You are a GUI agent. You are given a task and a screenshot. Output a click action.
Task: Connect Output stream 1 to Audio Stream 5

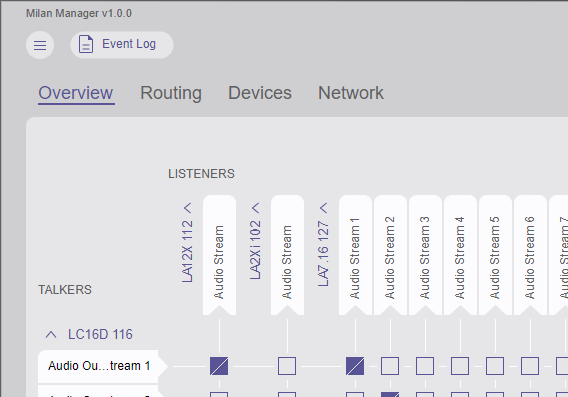coord(495,366)
